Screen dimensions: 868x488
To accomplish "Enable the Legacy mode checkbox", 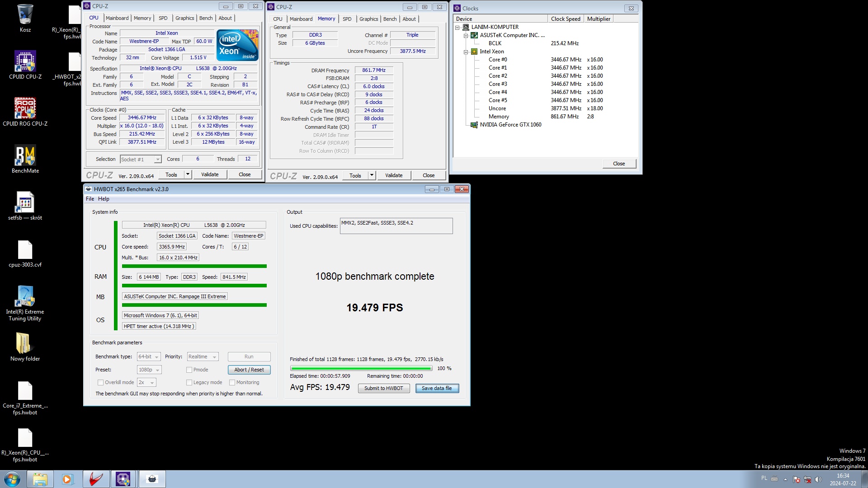I will 189,382.
